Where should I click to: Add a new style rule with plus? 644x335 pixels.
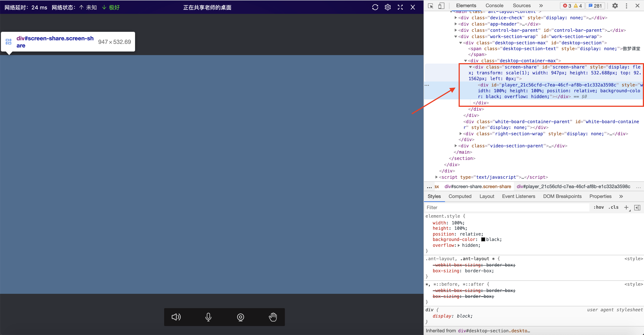click(x=626, y=207)
